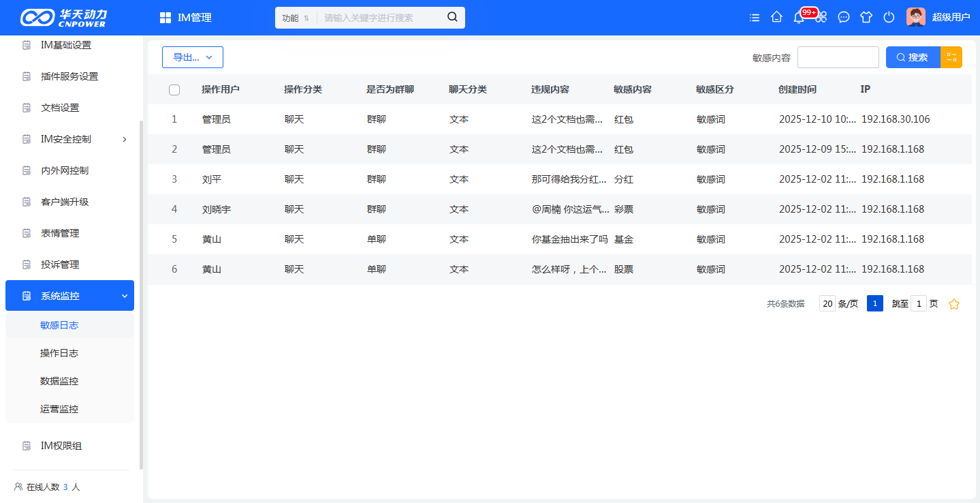Screen dimensions: 980x503
Task: Open the chat message bubble icon
Action: pyautogui.click(x=844, y=18)
